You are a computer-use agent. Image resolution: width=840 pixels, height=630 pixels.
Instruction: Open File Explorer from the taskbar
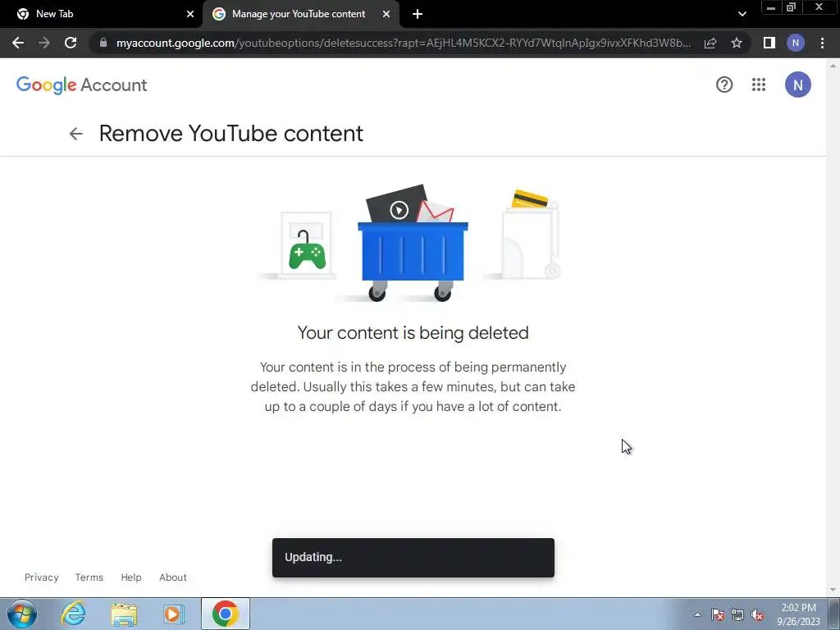click(125, 614)
